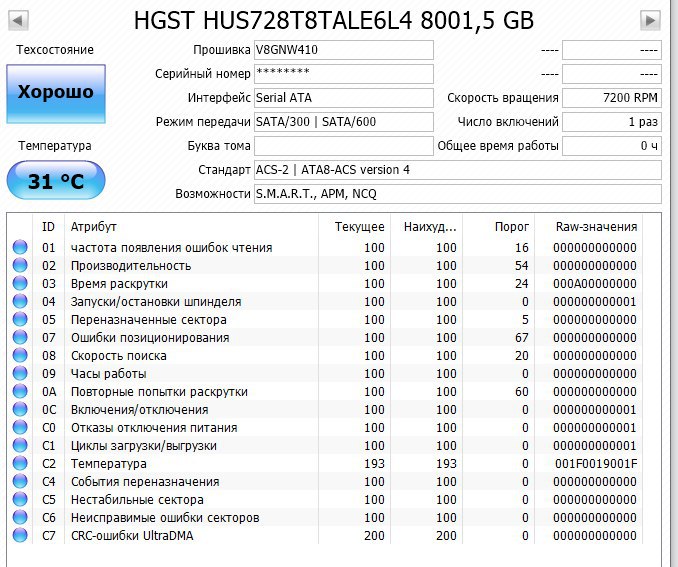678x567 pixels.
Task: Click the Число включений value 1 раз
Action: 612,122
